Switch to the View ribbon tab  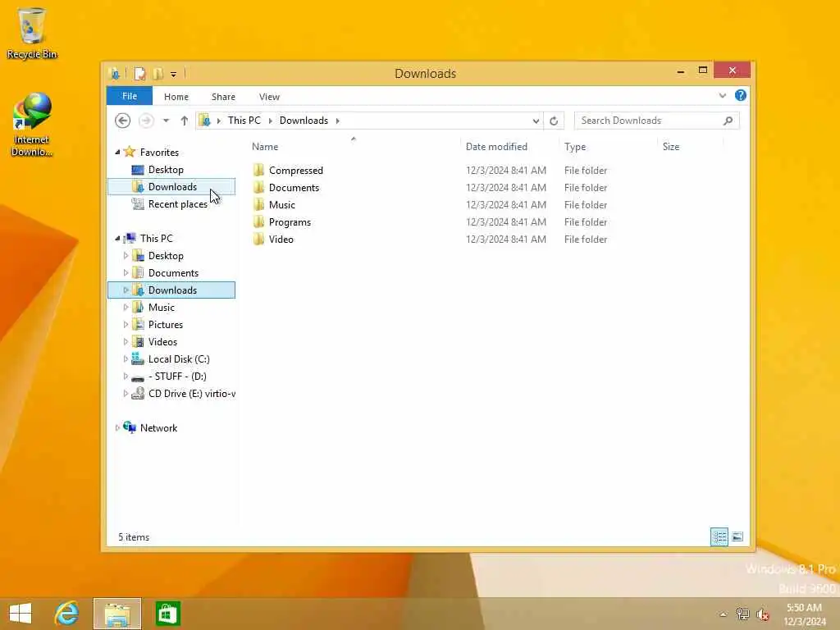point(269,97)
